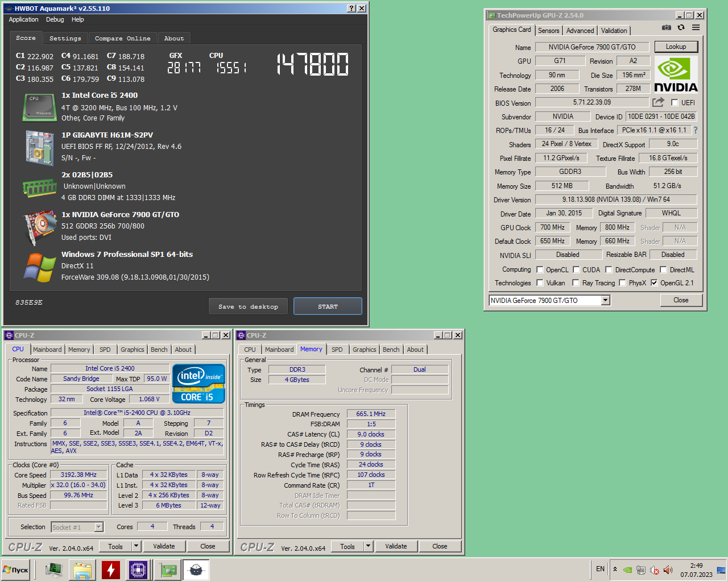Toggle the OpenGL 2.1 checkbox
Image resolution: width=728 pixels, height=582 pixels.
(x=654, y=283)
